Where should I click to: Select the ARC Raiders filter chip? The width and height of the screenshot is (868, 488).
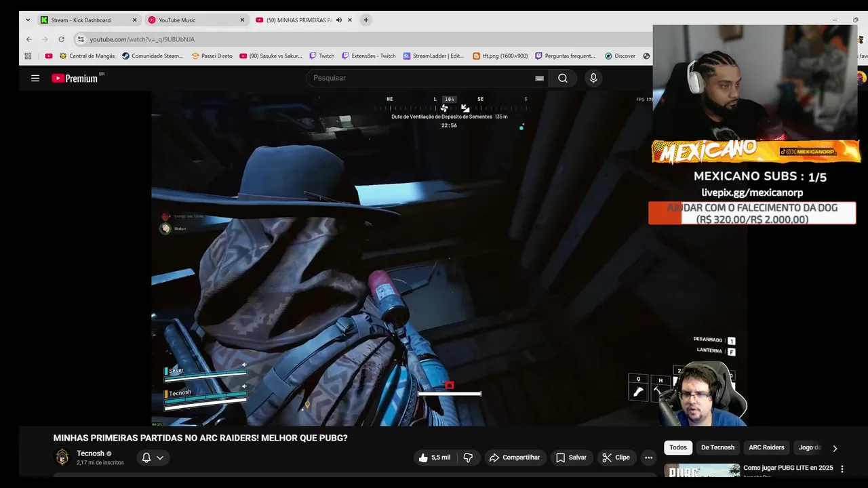click(x=766, y=447)
